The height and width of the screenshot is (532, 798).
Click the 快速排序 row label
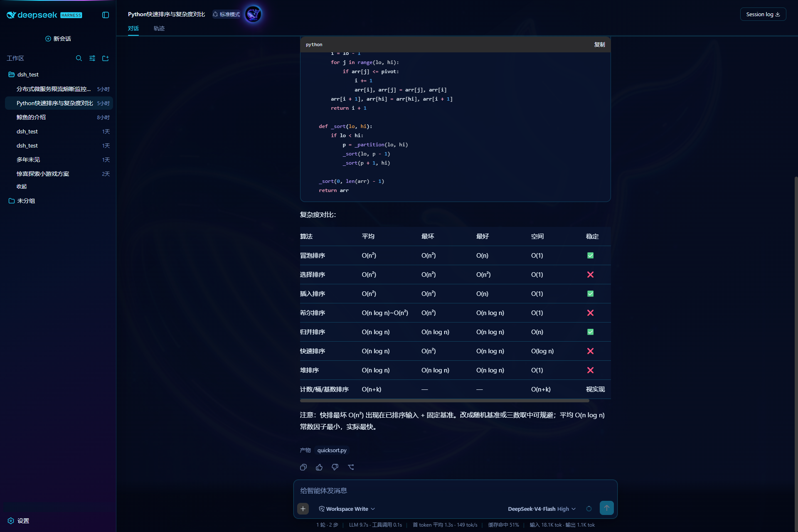313,351
